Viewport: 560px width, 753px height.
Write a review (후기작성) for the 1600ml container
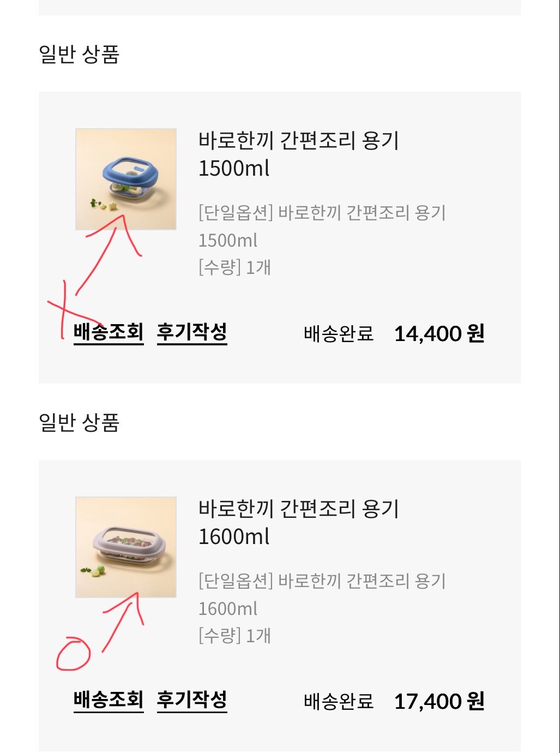[x=192, y=700]
